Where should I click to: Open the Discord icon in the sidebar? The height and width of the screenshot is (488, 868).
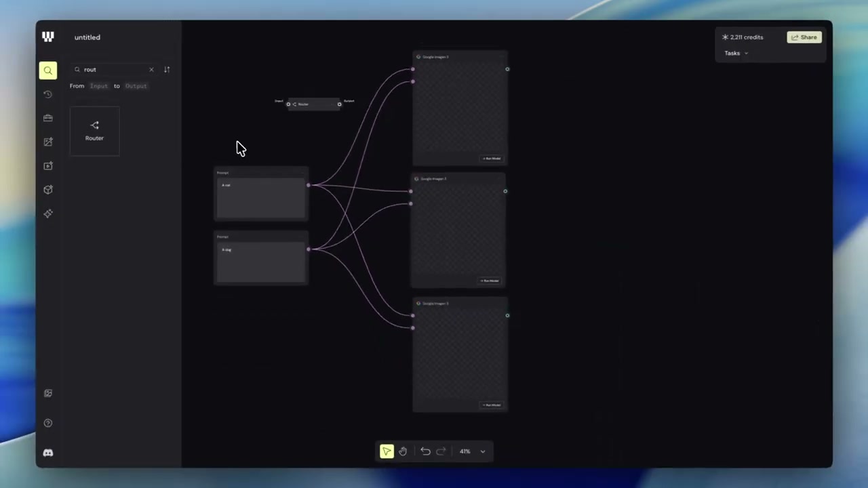(47, 453)
